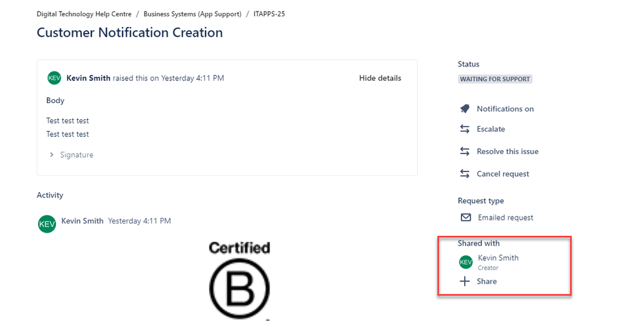Click the Kevin Smith avatar in Activity

click(x=47, y=224)
